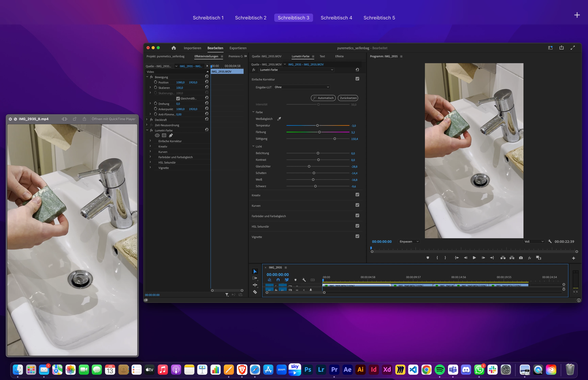Image resolution: width=588 pixels, height=380 pixels.
Task: Click the pen mask tool icon
Action: (171, 135)
